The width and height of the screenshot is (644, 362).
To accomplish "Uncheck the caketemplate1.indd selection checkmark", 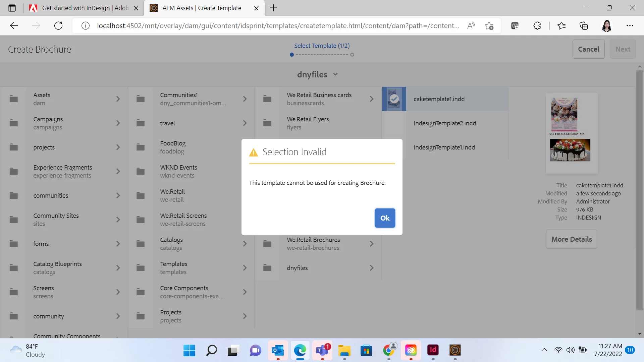I will [394, 99].
